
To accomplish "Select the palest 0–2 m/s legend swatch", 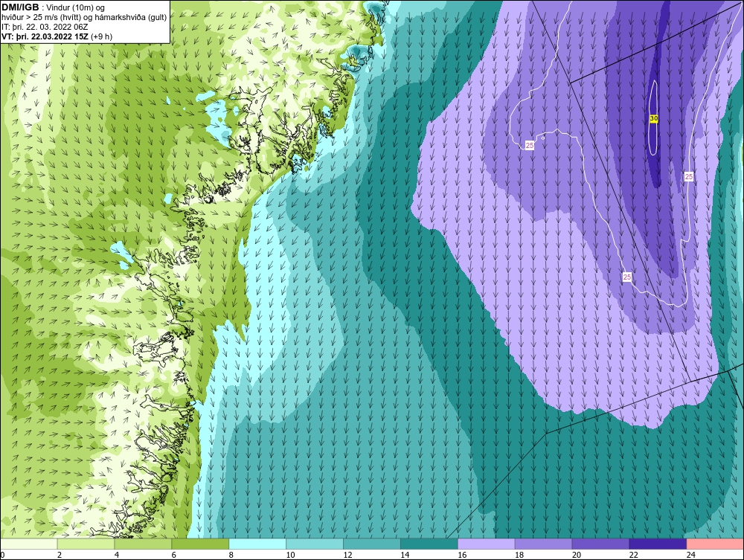I will pos(28,544).
